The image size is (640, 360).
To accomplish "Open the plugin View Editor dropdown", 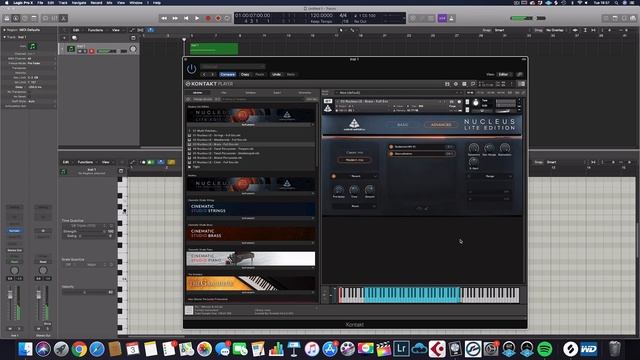I will [504, 75].
